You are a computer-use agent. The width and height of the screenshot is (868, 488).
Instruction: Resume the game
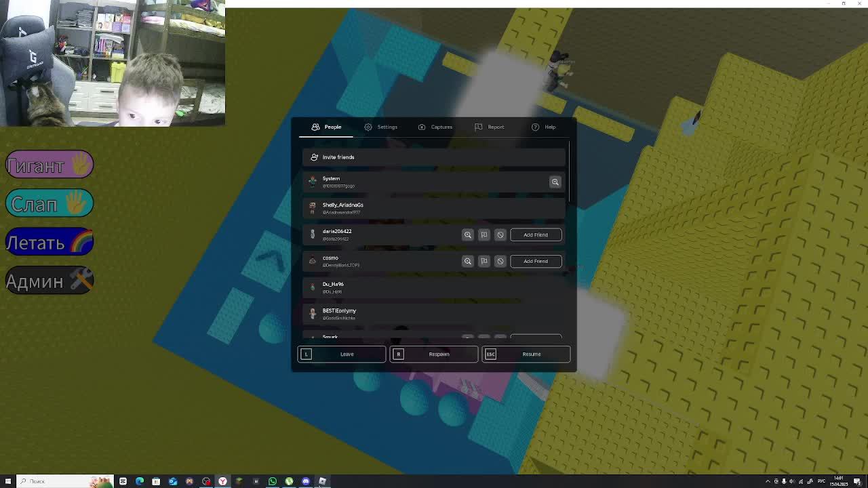coord(526,354)
